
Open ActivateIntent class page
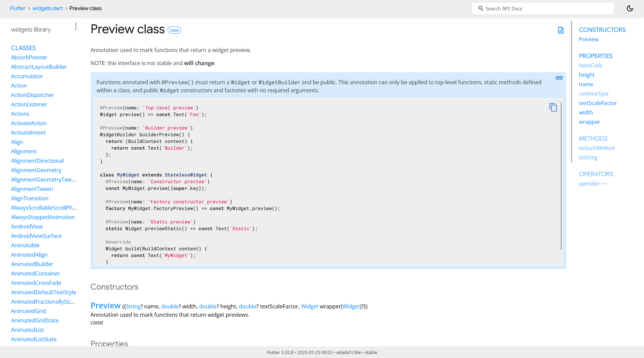tap(28, 133)
